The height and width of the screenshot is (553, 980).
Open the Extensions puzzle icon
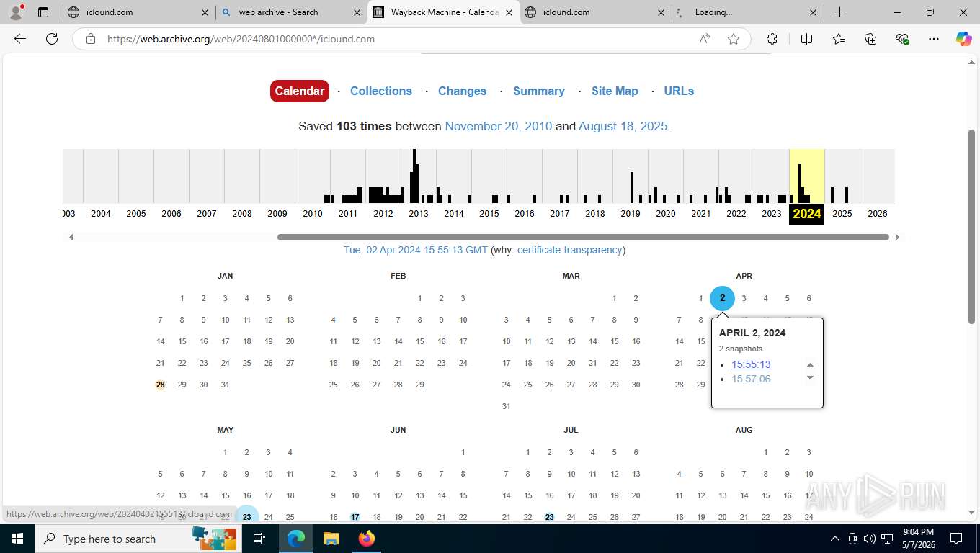coord(772,39)
